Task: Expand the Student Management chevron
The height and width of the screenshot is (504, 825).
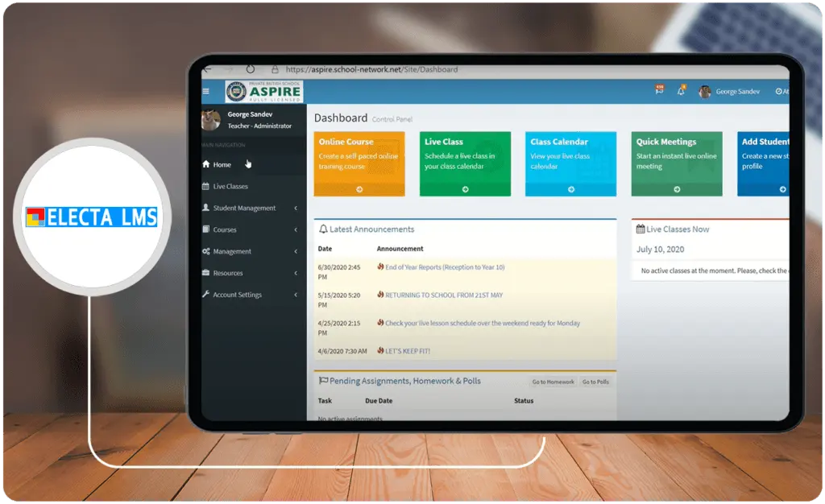Action: point(296,208)
